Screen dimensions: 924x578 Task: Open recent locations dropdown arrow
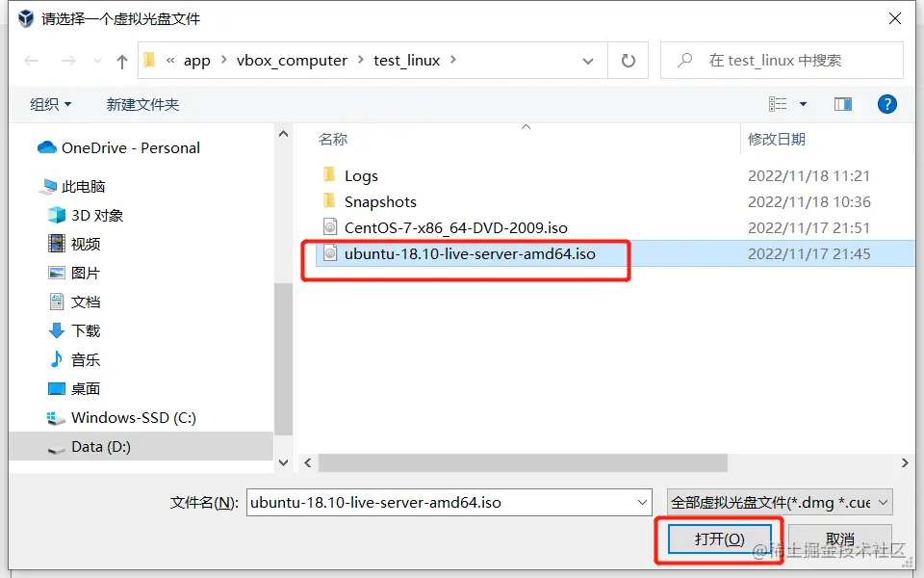(98, 60)
